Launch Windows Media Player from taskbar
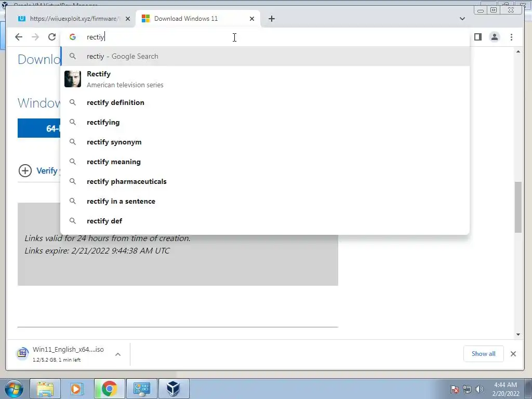 tap(77, 389)
